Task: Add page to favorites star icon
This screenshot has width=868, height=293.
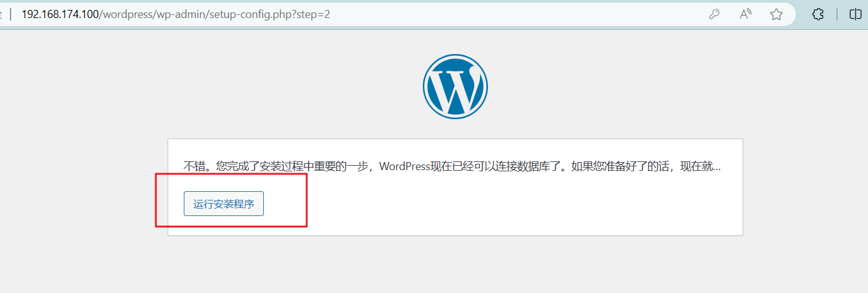Action: coord(776,14)
